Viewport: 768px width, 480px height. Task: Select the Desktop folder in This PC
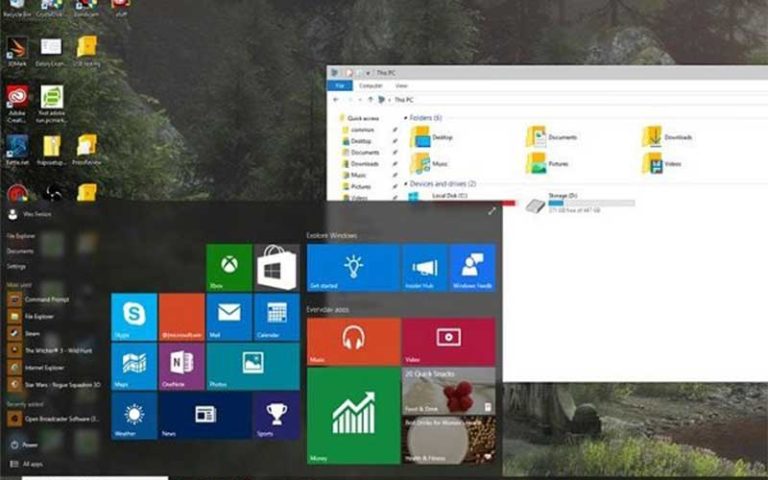(431, 137)
